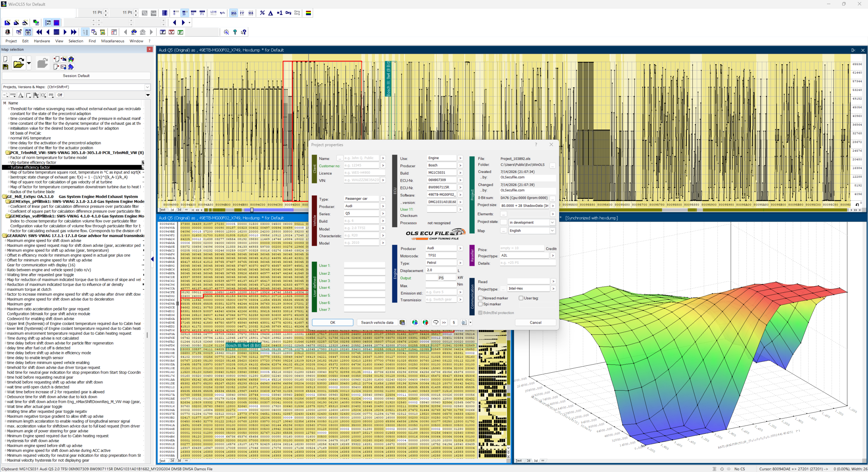Click the Engine Displacement 2.0 field
This screenshot has height=472, width=868.
pos(441,270)
